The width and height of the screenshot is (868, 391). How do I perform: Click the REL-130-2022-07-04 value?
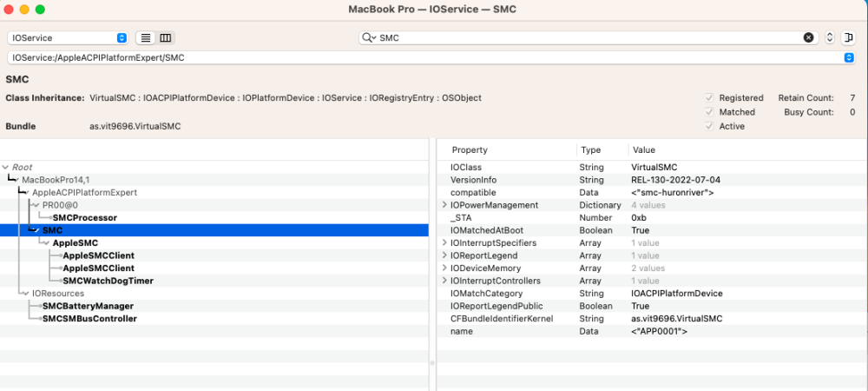coord(676,180)
